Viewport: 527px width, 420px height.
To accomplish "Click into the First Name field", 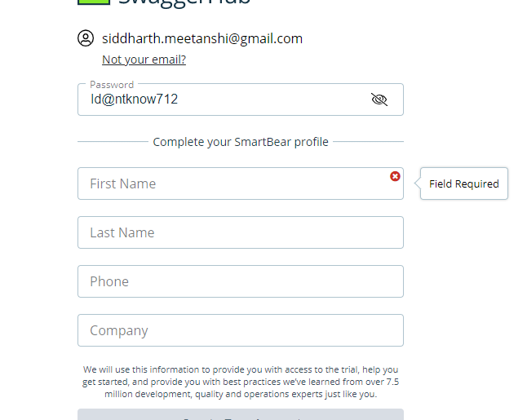I will (241, 183).
